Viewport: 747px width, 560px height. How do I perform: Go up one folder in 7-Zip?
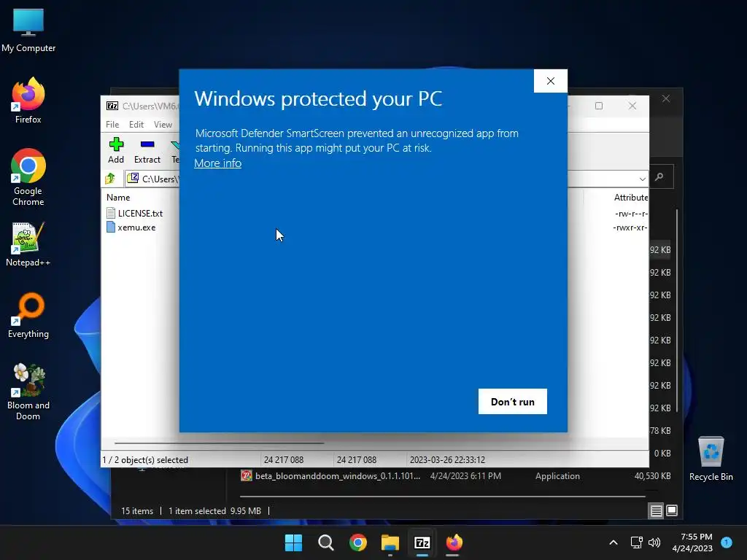point(111,179)
